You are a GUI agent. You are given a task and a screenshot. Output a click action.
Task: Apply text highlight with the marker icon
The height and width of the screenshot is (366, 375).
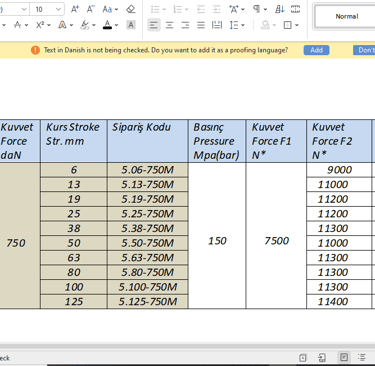[x=85, y=25]
